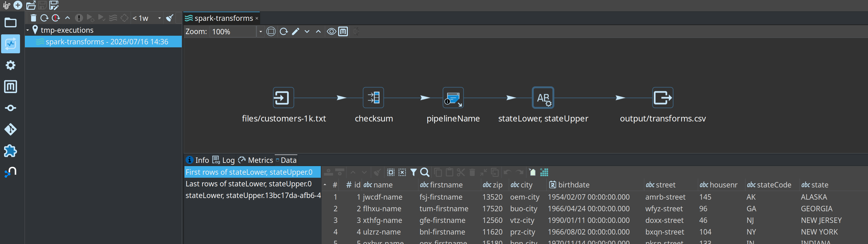Close the spark-transforms tab

tap(257, 18)
